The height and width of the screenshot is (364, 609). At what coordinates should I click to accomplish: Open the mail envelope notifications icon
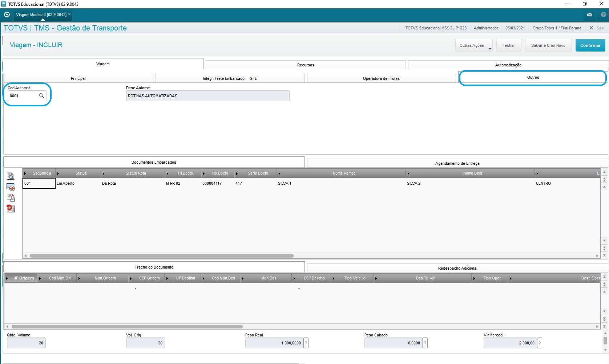click(x=590, y=15)
